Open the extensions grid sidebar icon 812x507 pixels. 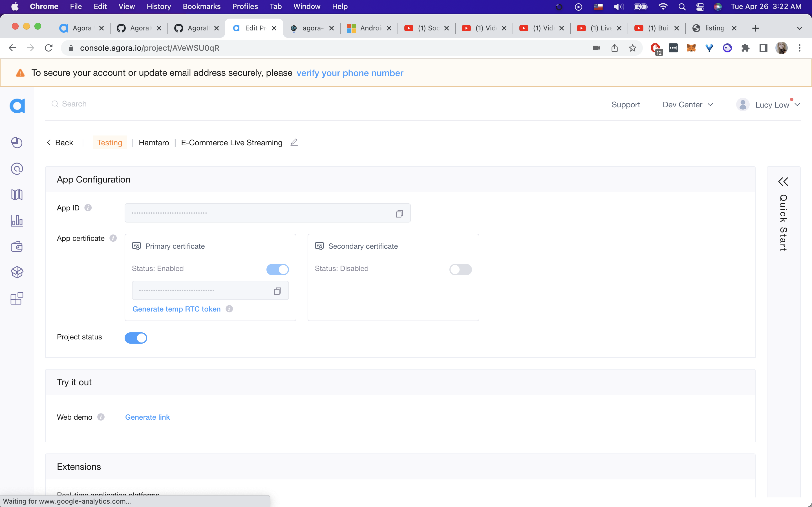[17, 298]
